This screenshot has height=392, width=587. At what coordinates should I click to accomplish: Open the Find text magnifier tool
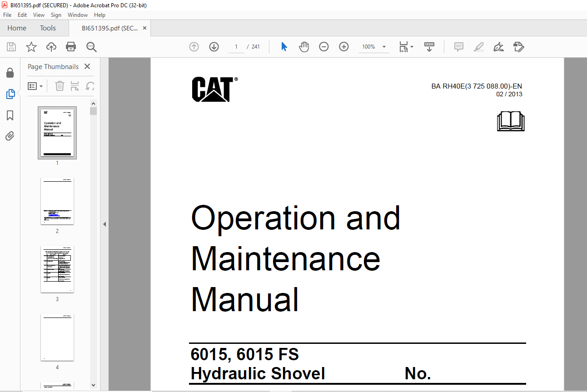tap(92, 47)
